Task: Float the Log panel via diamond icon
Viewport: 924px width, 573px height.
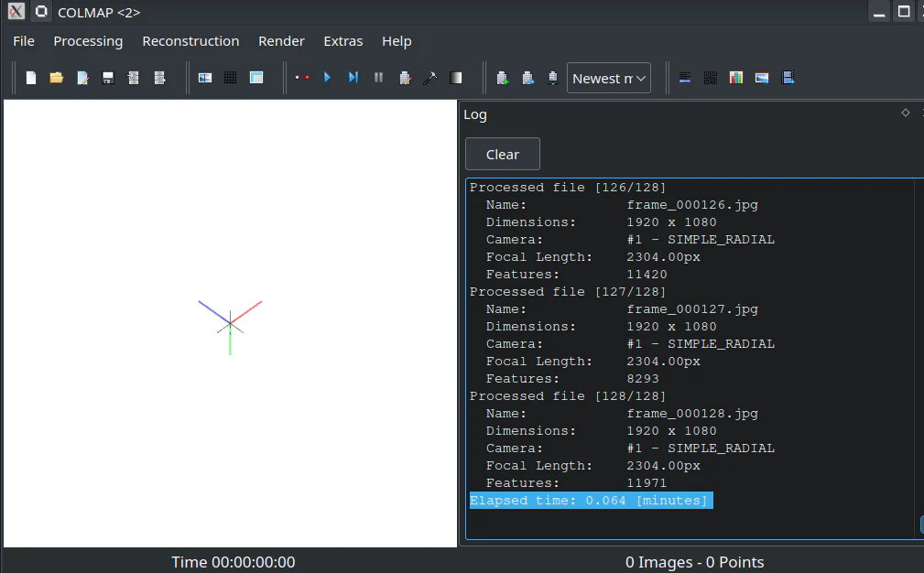Action: tap(906, 113)
